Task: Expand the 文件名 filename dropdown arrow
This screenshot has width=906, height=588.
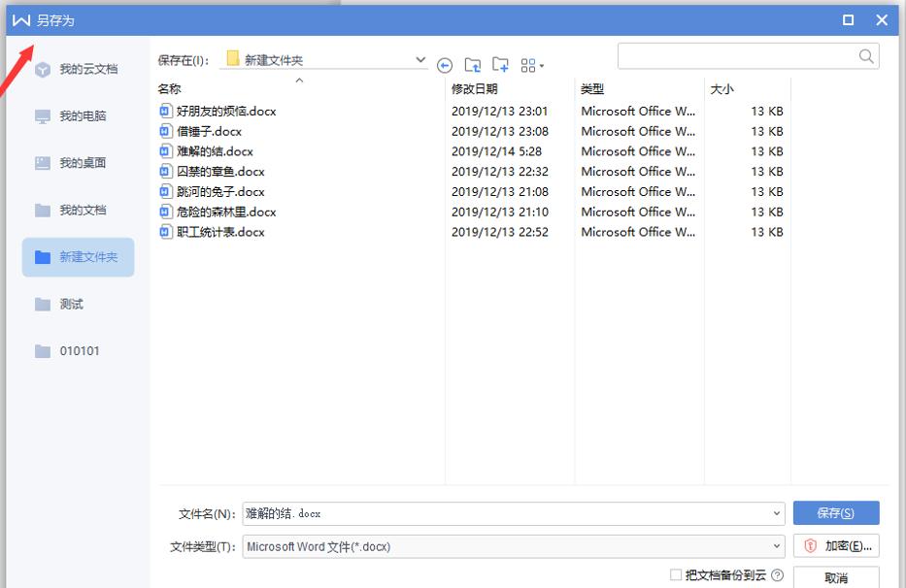Action: click(775, 513)
